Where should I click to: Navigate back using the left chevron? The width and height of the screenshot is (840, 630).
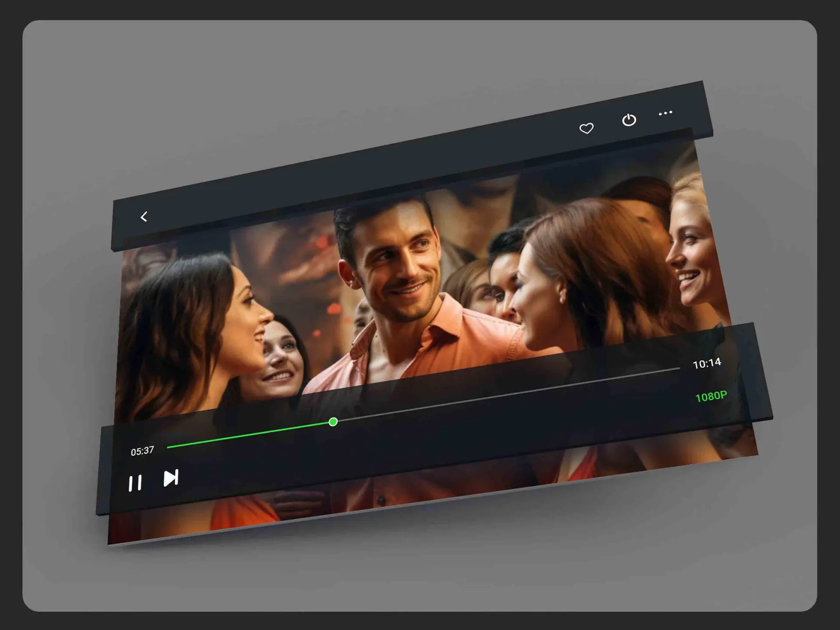(144, 216)
